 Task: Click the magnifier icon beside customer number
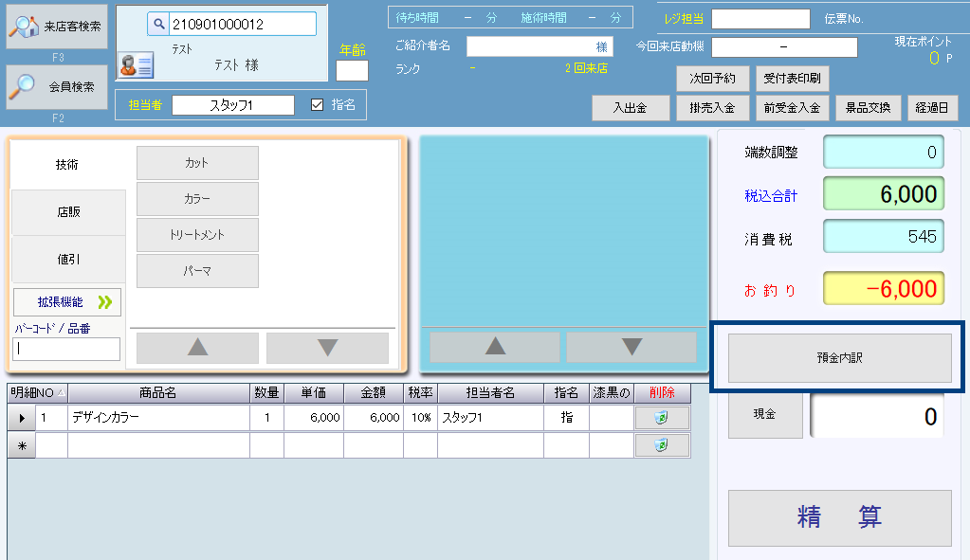(158, 24)
